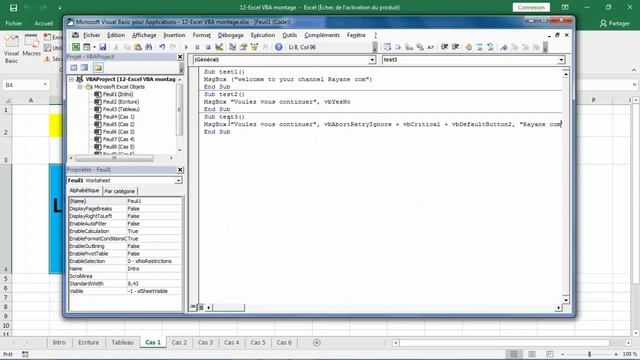Click the Excel zoom slider handle

(x=589, y=354)
